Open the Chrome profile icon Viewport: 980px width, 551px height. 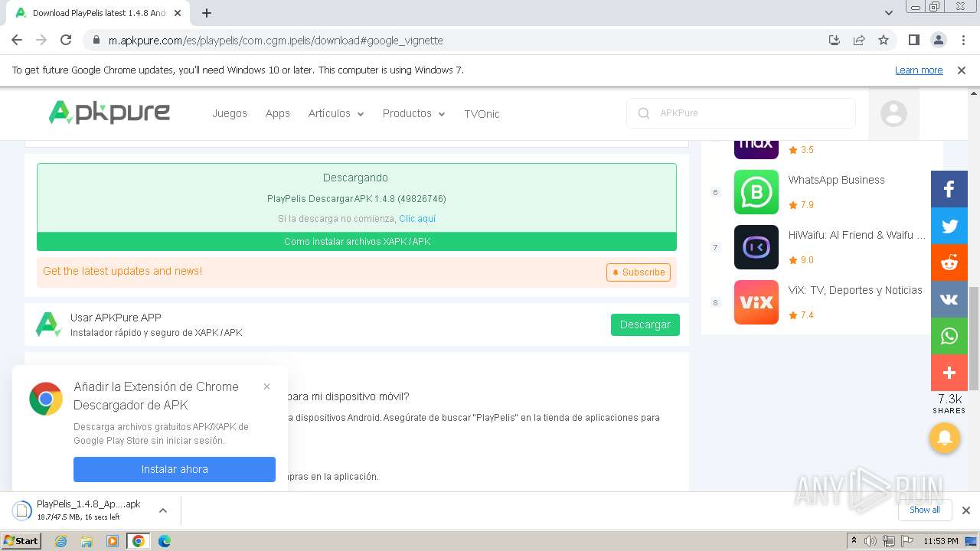coord(938,40)
